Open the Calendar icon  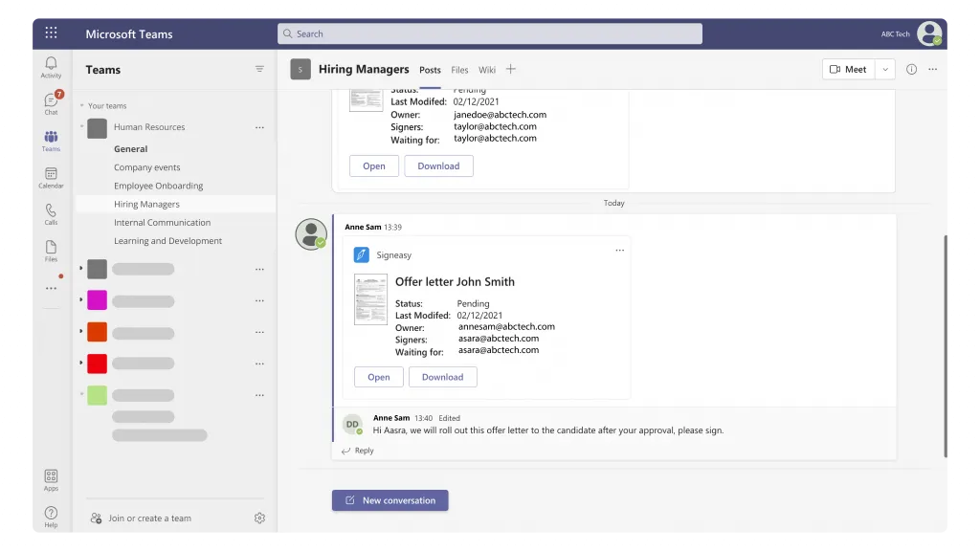point(52,177)
